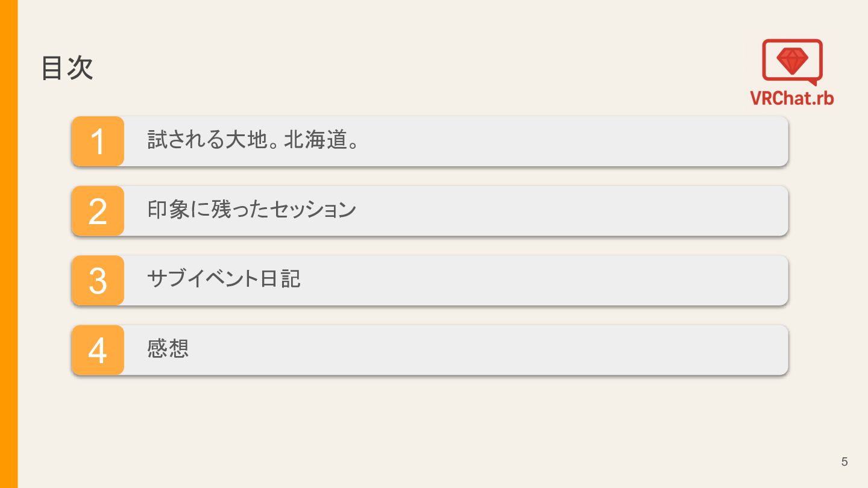
Task: Click the empty beige area below item 4
Action: click(x=429, y=431)
